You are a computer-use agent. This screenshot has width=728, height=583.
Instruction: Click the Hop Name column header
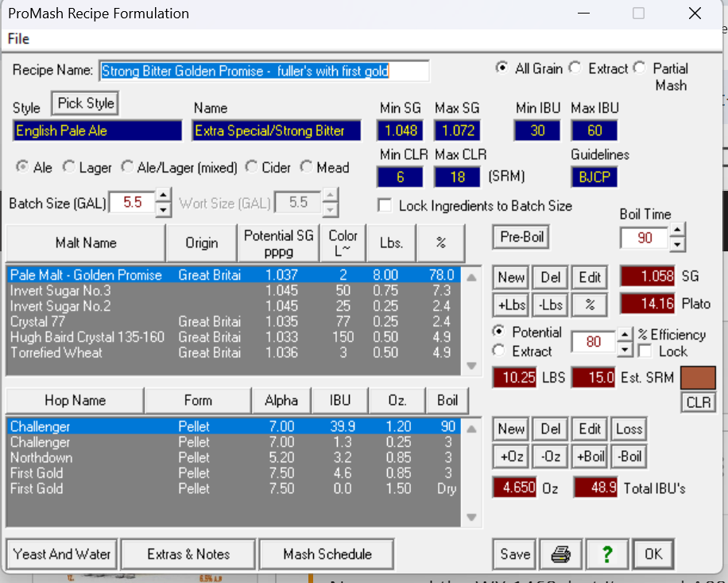point(76,400)
